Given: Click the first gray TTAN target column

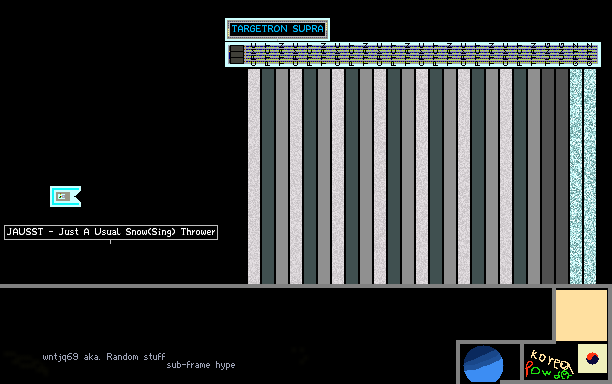Looking at the screenshot, I should (x=282, y=176).
